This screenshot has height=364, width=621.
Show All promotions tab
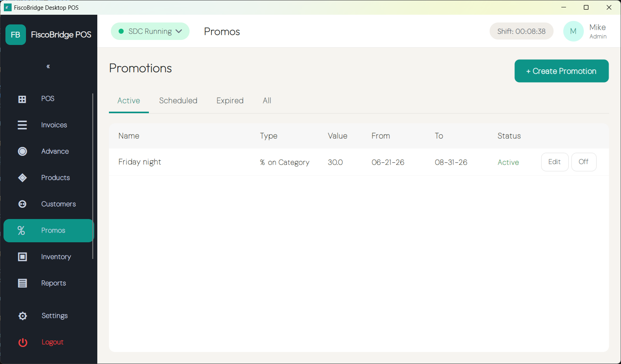(267, 101)
